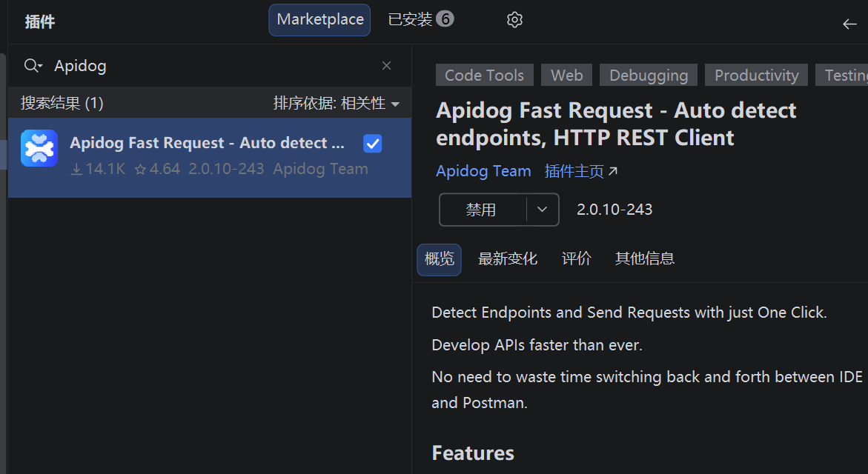
Task: Click the 禁用 button
Action: pyautogui.click(x=482, y=210)
